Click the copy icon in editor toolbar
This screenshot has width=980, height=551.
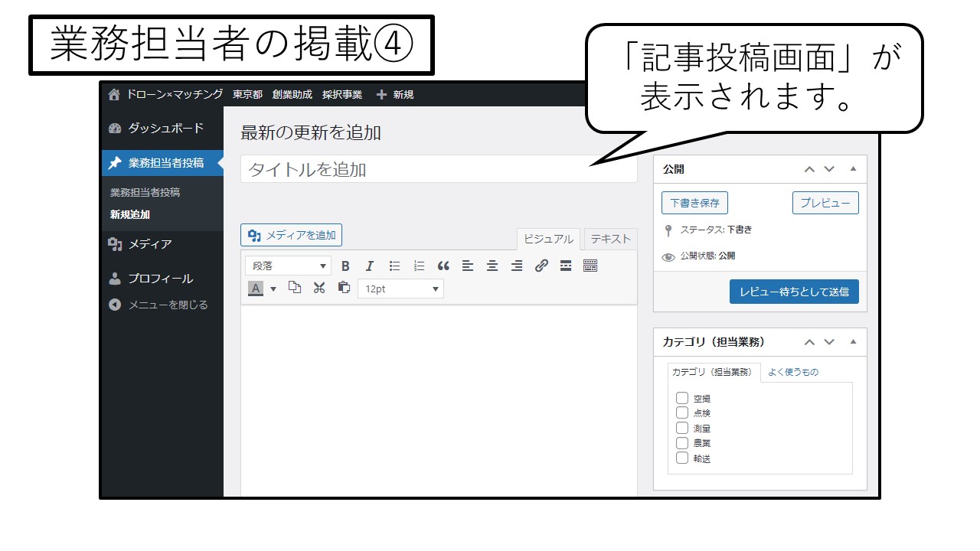(x=295, y=288)
